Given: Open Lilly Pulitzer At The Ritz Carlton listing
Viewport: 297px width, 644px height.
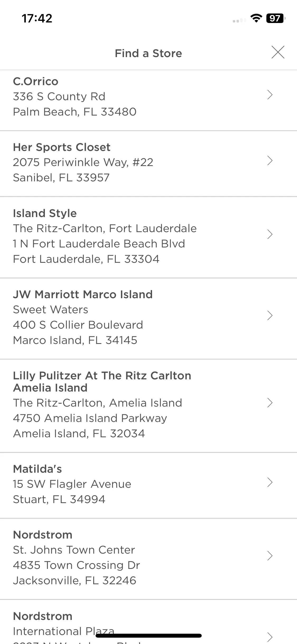Looking at the screenshot, I should pyautogui.click(x=102, y=381).
